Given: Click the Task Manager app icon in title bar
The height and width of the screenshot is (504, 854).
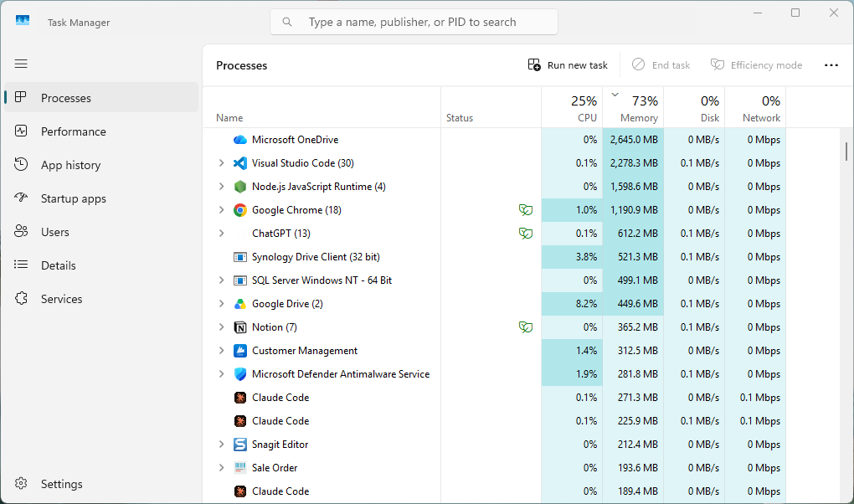Looking at the screenshot, I should (x=23, y=21).
